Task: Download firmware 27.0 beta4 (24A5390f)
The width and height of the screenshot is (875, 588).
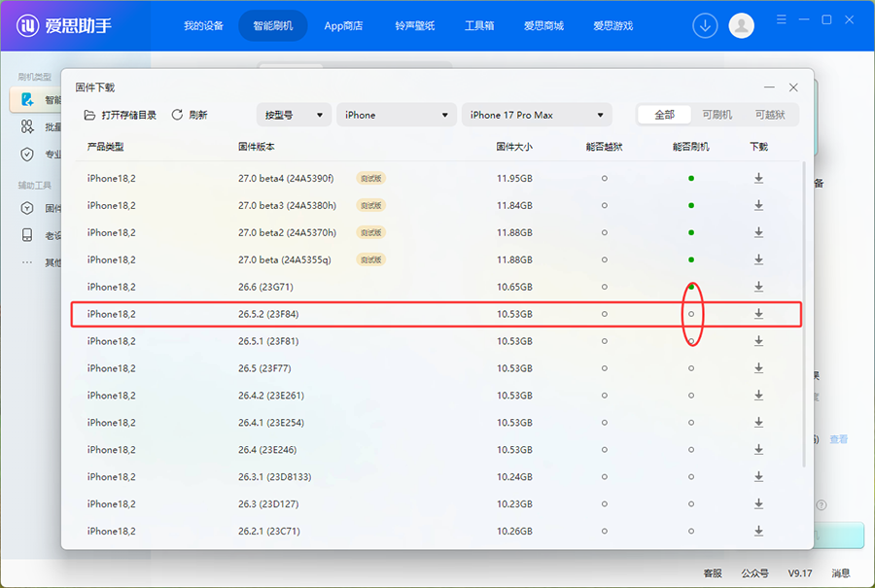Action: [x=758, y=179]
